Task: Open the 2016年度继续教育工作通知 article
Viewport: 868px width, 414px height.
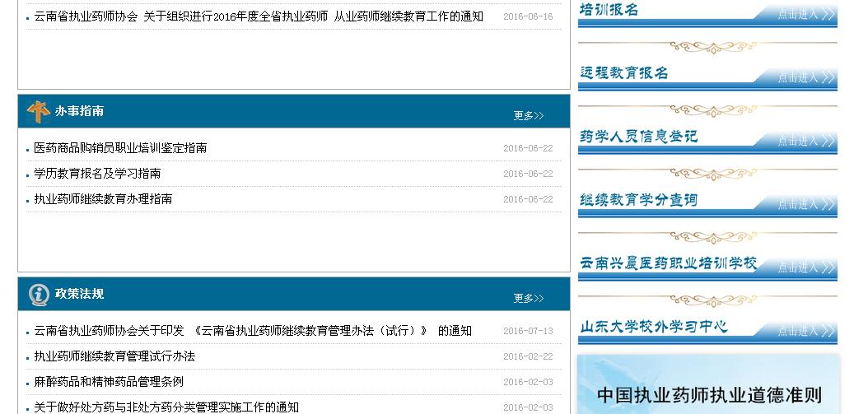Action: [x=259, y=16]
